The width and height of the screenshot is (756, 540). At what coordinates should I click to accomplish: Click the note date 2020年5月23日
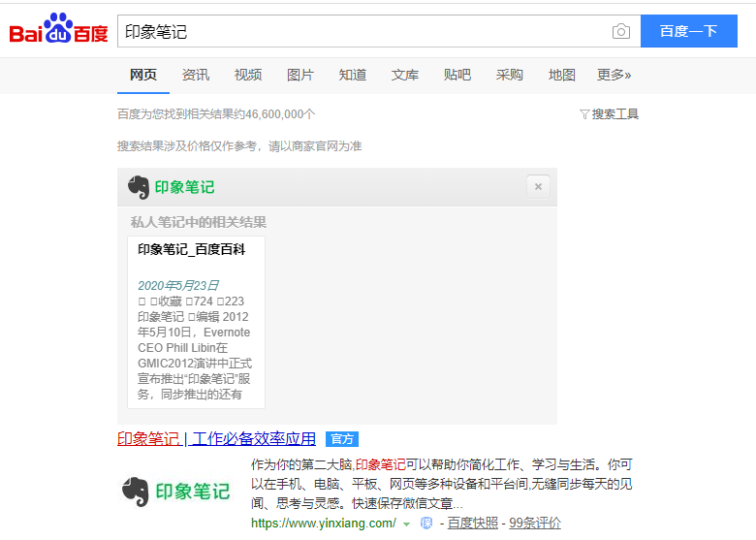(x=178, y=285)
